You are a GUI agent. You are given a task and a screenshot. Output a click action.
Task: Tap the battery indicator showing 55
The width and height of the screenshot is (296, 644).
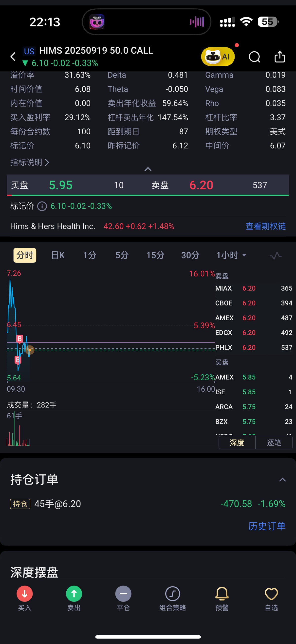coord(268,22)
